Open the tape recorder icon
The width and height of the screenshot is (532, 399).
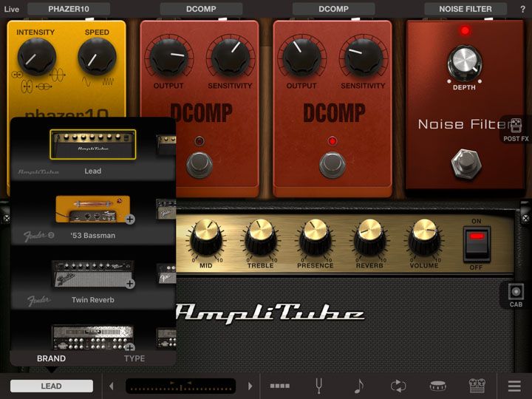(x=477, y=386)
